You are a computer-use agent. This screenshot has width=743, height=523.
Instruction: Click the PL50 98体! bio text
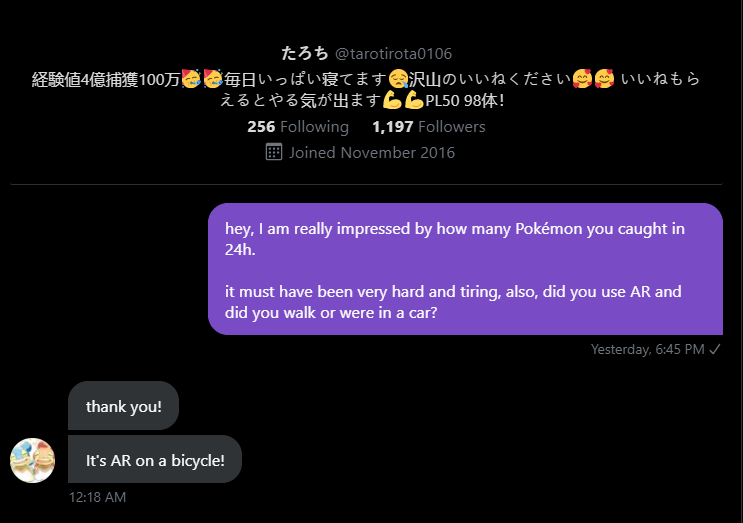pyautogui.click(x=468, y=101)
